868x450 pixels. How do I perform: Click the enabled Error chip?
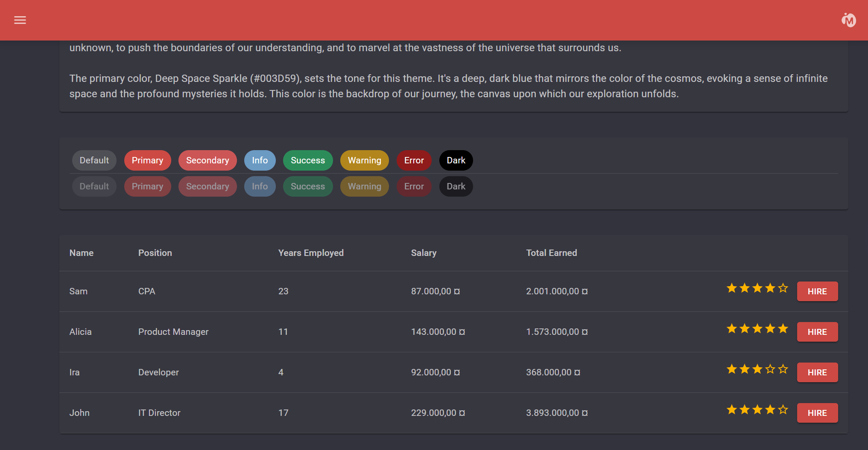(414, 160)
